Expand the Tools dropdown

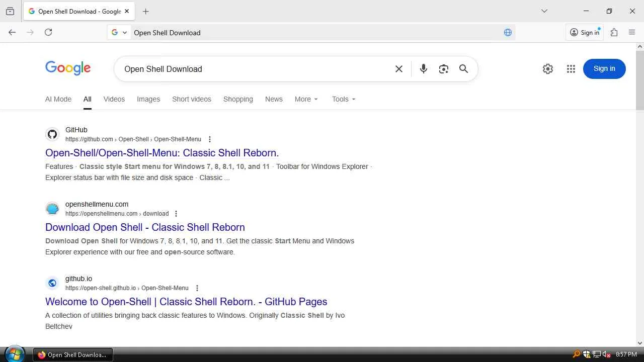[x=344, y=99]
